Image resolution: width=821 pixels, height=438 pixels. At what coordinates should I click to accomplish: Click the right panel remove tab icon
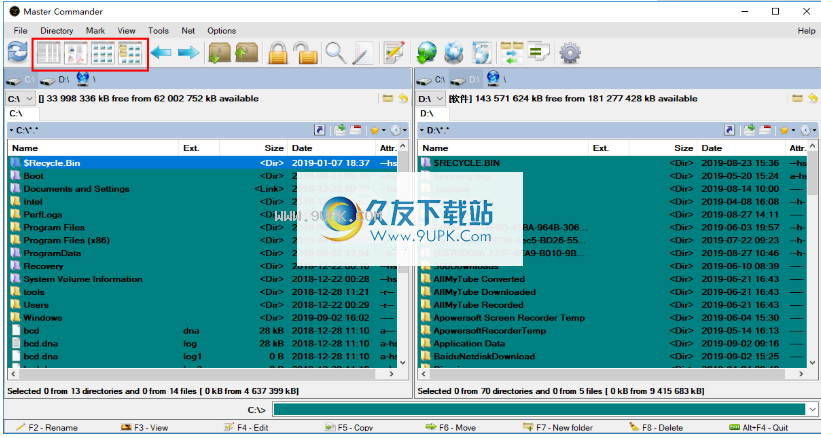coord(765,130)
